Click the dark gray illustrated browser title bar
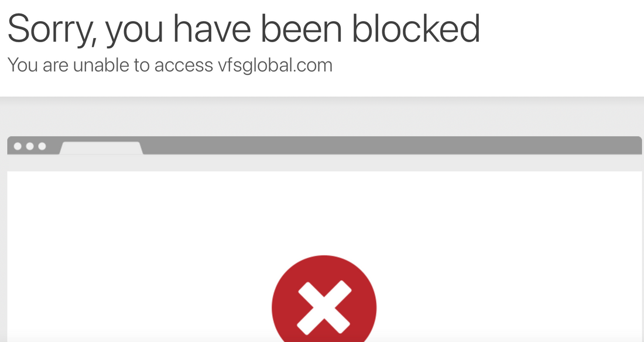644x342 pixels. click(324, 145)
